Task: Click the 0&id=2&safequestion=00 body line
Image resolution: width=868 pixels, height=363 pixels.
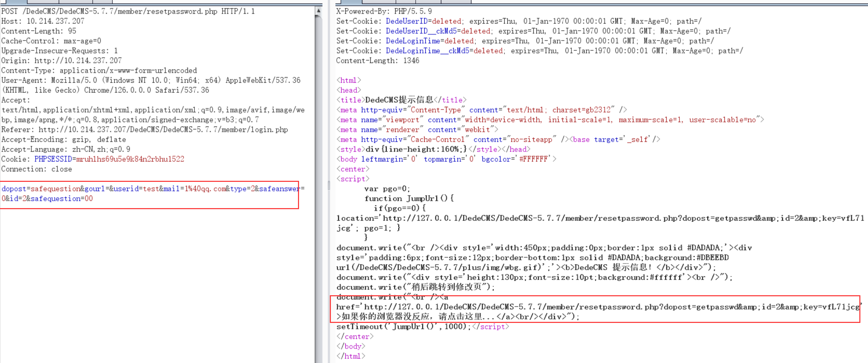Action: 47,198
